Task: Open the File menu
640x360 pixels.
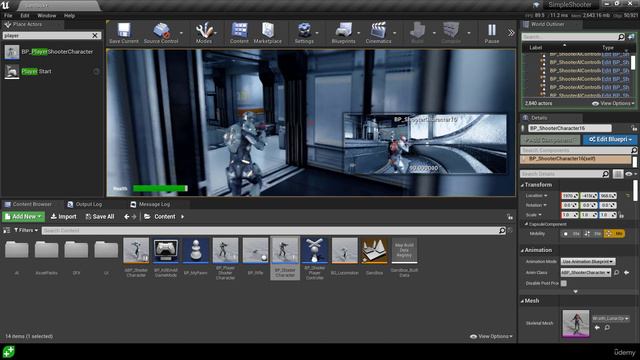Action: [8, 16]
